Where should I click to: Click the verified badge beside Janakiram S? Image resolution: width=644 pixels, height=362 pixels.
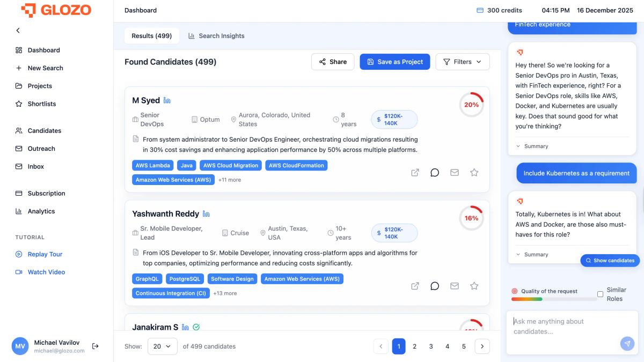pyautogui.click(x=195, y=327)
